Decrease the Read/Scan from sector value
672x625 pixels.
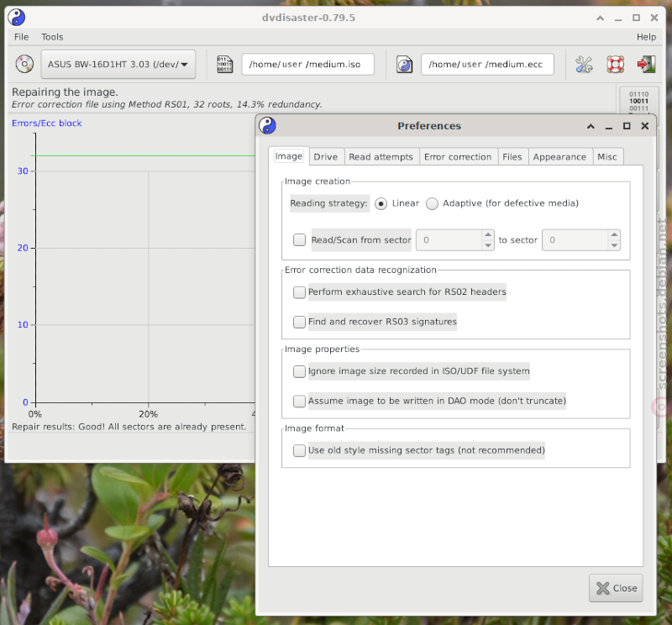(x=488, y=245)
